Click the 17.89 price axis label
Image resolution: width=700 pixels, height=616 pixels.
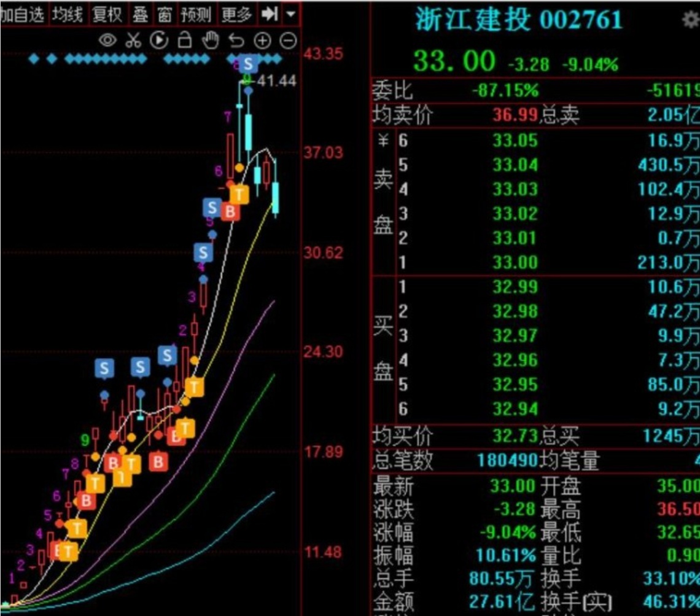pyautogui.click(x=323, y=452)
